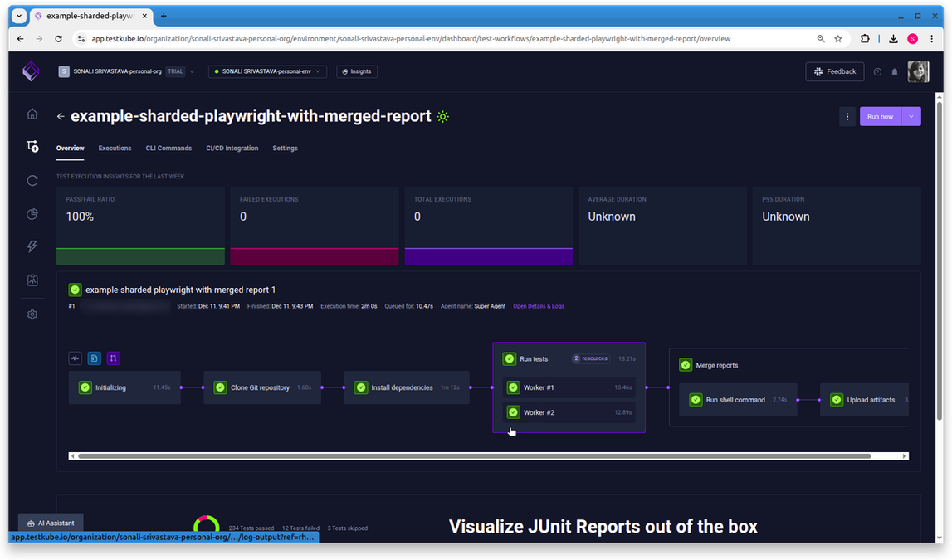Select the example-sharded-playwright browser tab

[x=90, y=16]
